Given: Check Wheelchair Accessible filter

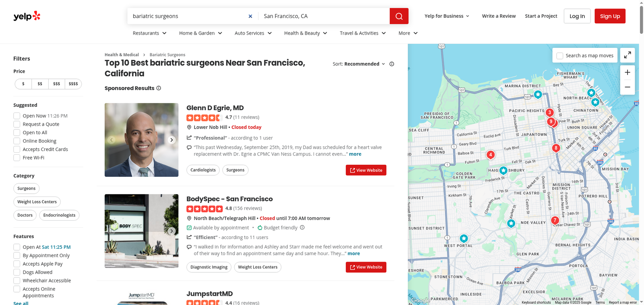Looking at the screenshot, I should click(x=17, y=280).
